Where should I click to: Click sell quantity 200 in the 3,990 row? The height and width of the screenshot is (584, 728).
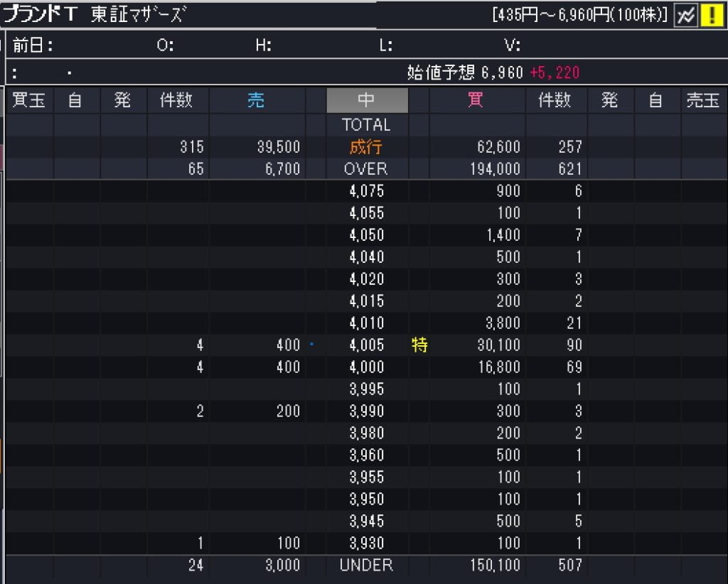pyautogui.click(x=287, y=411)
